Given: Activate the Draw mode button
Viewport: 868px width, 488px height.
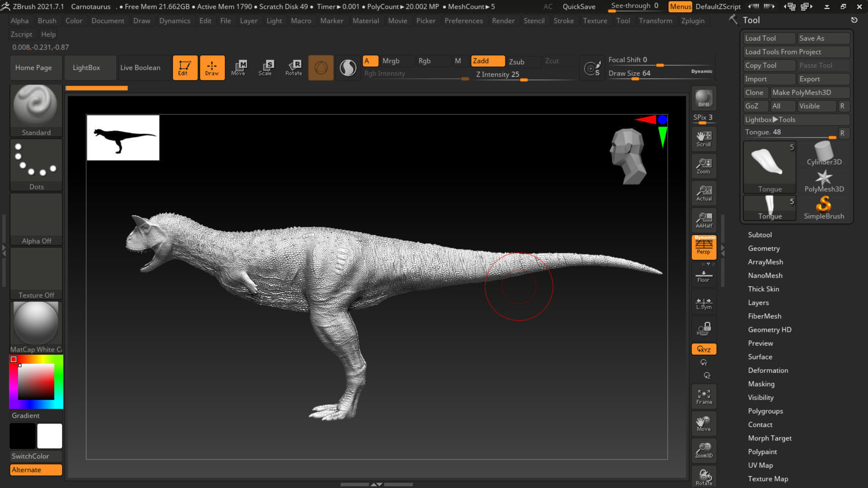Looking at the screenshot, I should pyautogui.click(x=212, y=68).
